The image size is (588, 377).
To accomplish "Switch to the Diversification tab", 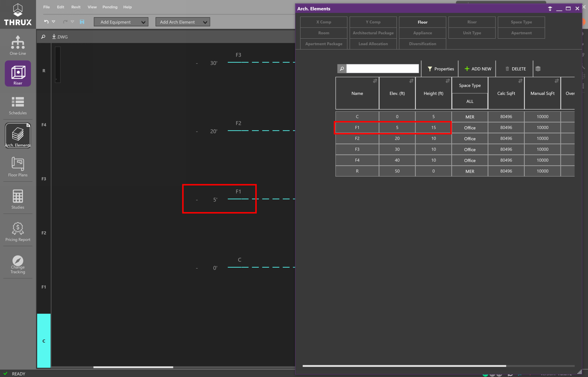I will (422, 44).
